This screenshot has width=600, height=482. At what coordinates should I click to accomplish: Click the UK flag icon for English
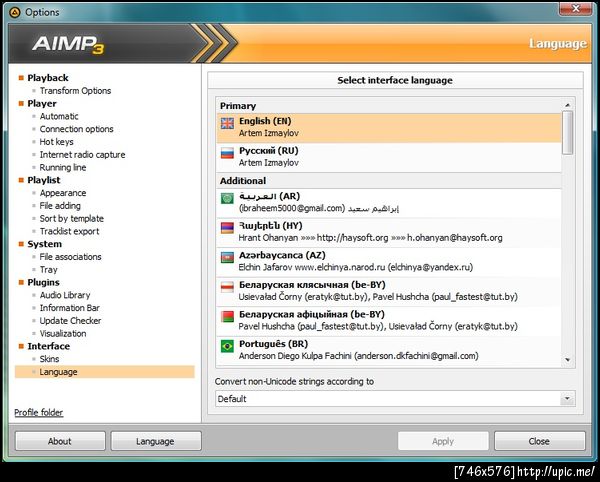point(227,123)
